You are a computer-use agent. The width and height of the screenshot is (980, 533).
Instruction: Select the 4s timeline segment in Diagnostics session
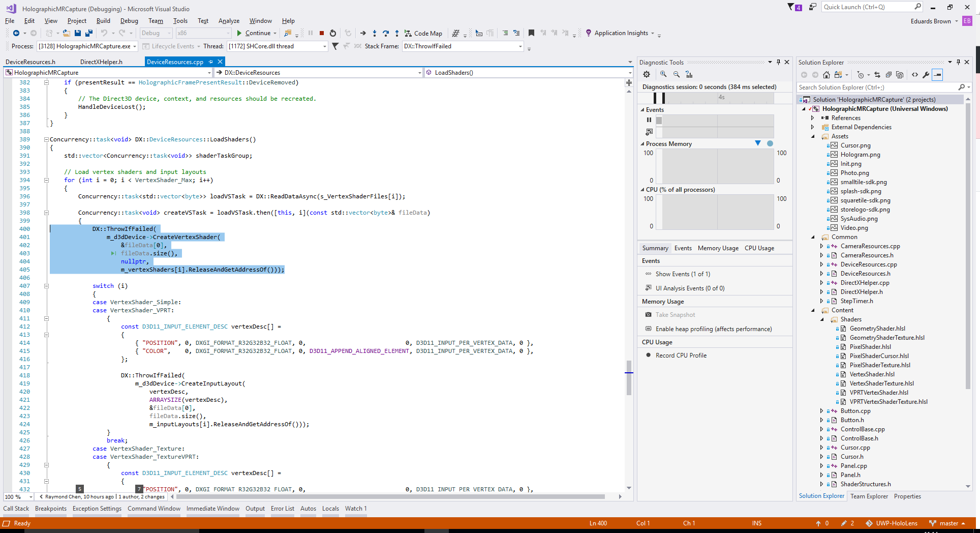coord(721,98)
